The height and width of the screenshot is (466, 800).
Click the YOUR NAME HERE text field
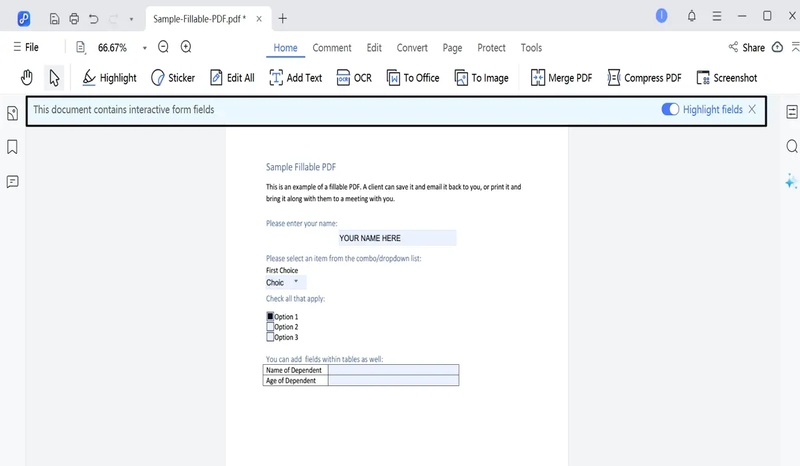(x=397, y=238)
